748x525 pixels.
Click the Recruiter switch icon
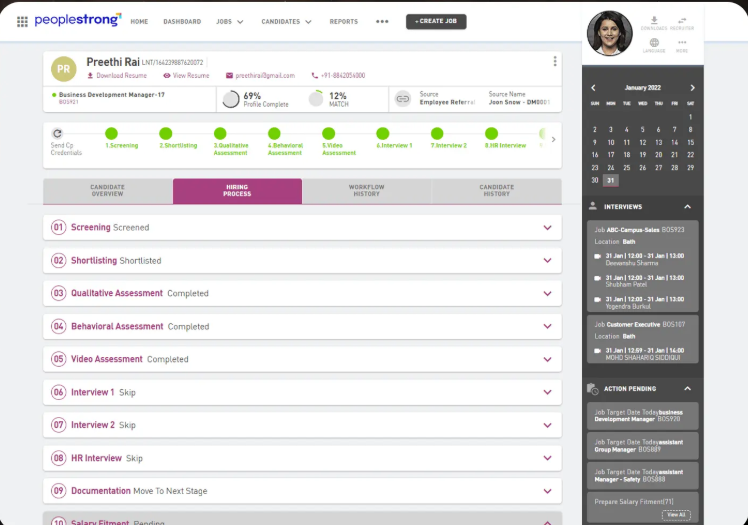[x=682, y=22]
